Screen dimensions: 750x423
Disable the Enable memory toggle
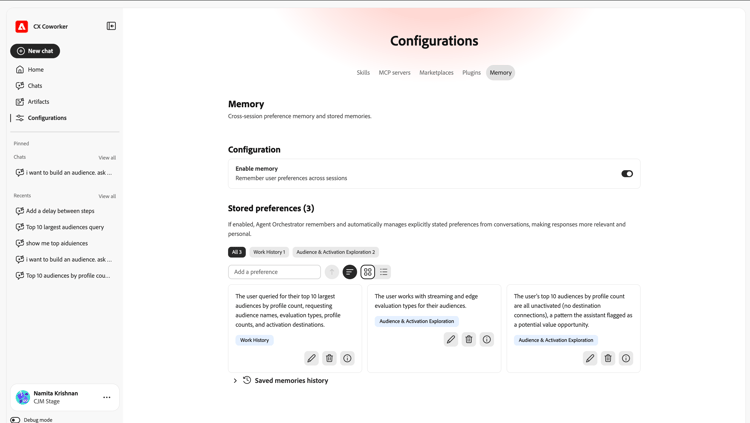click(x=627, y=174)
